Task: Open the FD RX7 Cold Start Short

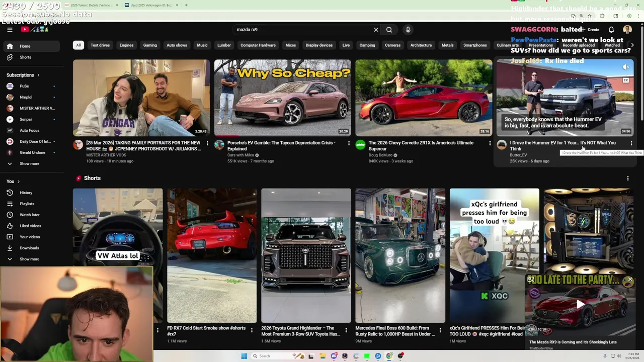Action: click(x=212, y=255)
